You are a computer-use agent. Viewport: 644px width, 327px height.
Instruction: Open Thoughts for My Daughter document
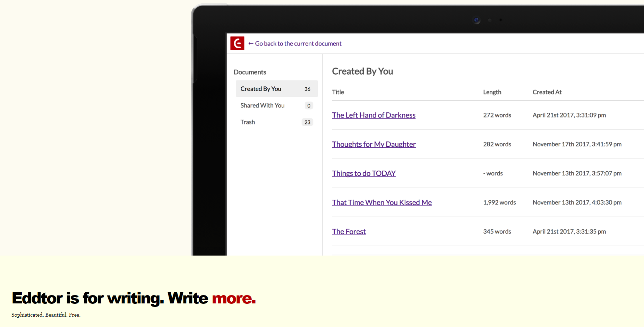tap(374, 144)
